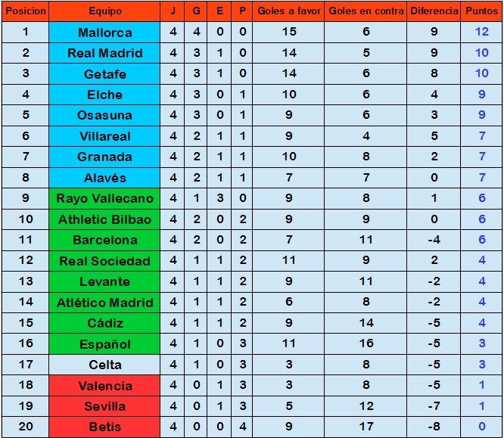Click the Atlético Madrid team cell
Viewport: 504px width, 438px height.
pyautogui.click(x=104, y=303)
